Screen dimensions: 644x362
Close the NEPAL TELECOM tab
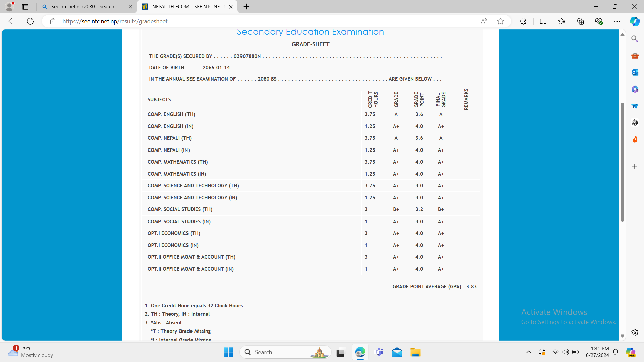pos(231,7)
